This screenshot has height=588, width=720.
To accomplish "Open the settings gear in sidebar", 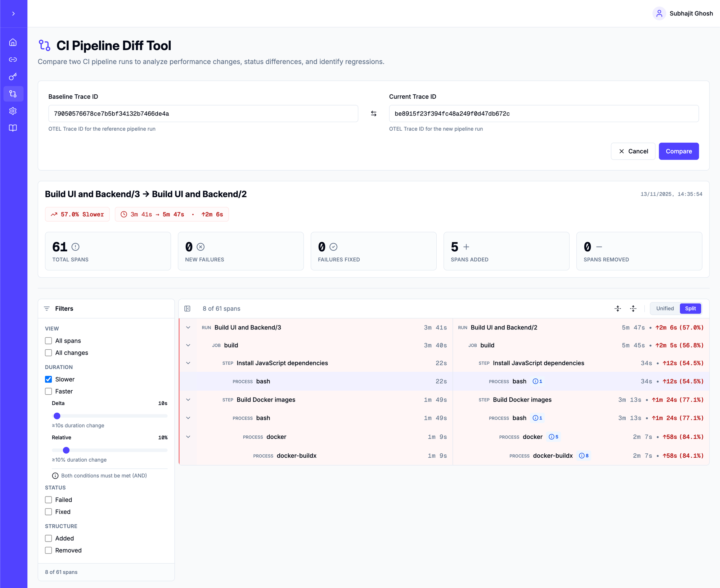I will 13,111.
